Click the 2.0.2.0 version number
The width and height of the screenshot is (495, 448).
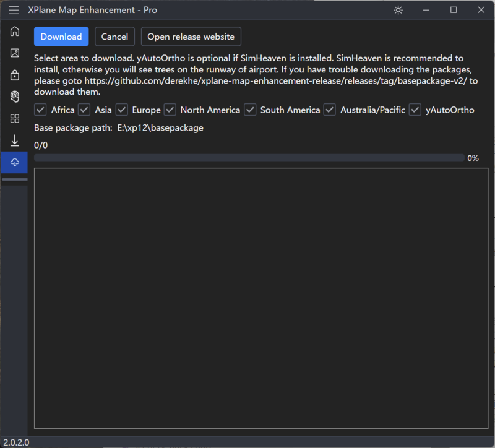tap(16, 442)
